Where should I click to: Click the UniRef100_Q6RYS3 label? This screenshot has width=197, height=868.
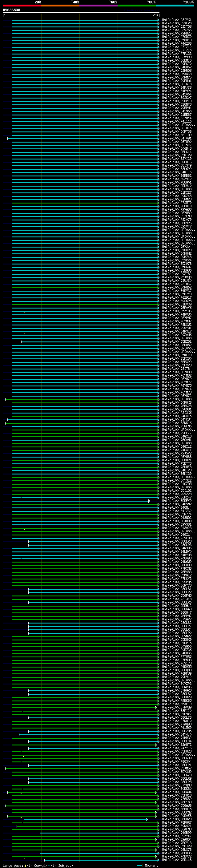tap(176, 585)
